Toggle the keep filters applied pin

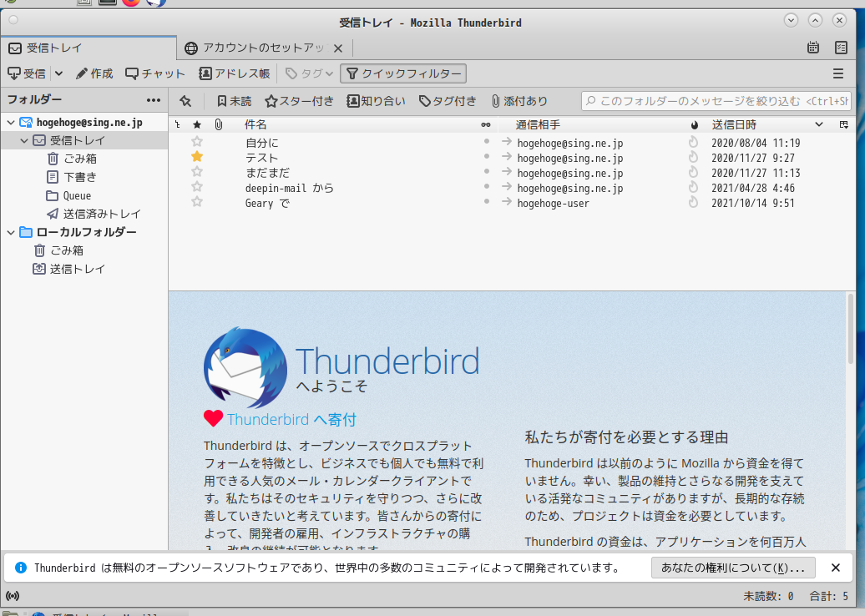(x=185, y=101)
